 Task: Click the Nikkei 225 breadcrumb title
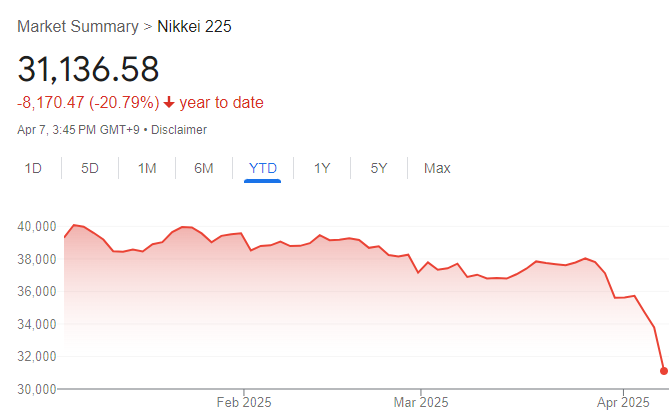[193, 26]
